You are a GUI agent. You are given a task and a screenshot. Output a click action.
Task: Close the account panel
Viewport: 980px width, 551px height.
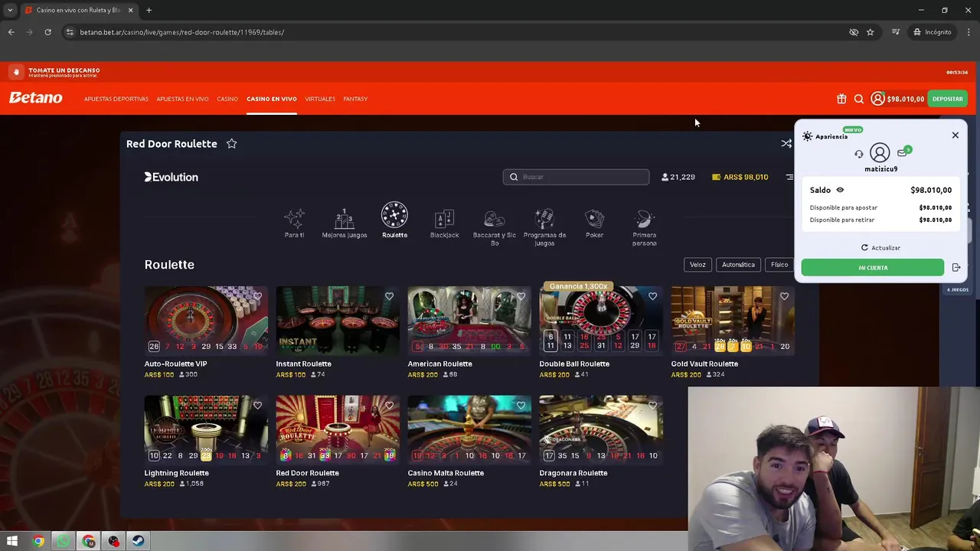(x=955, y=135)
